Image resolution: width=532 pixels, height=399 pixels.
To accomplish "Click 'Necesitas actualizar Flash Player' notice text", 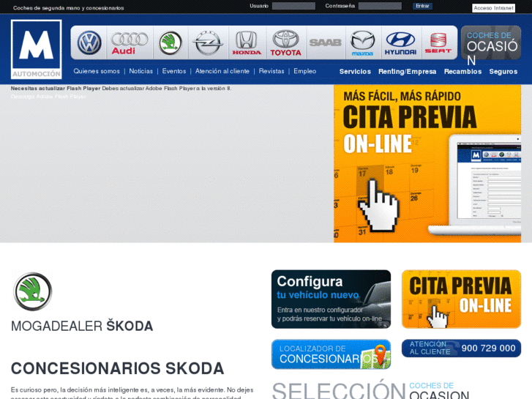I will pos(121,89).
